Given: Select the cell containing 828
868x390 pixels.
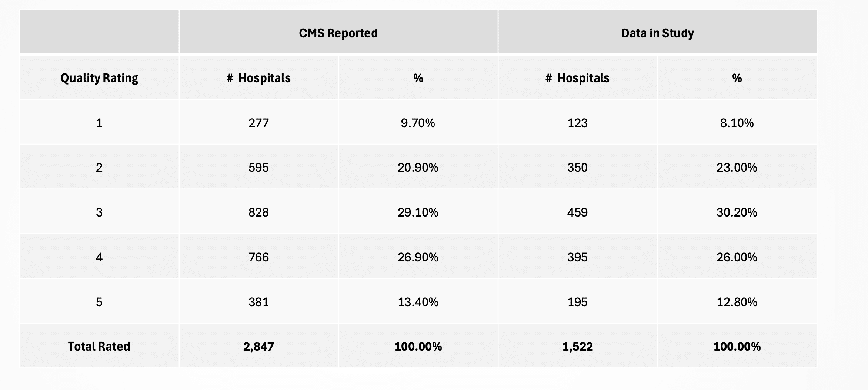Looking at the screenshot, I should click(258, 212).
